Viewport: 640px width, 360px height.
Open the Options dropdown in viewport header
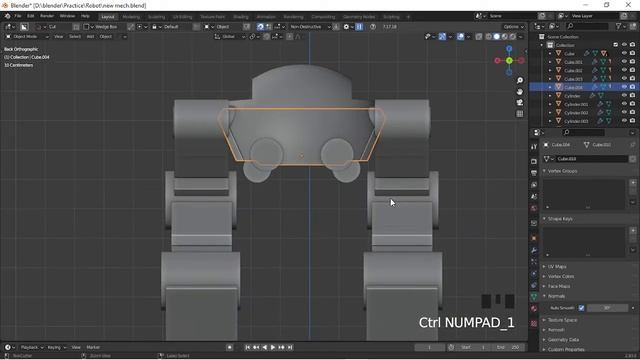(513, 27)
